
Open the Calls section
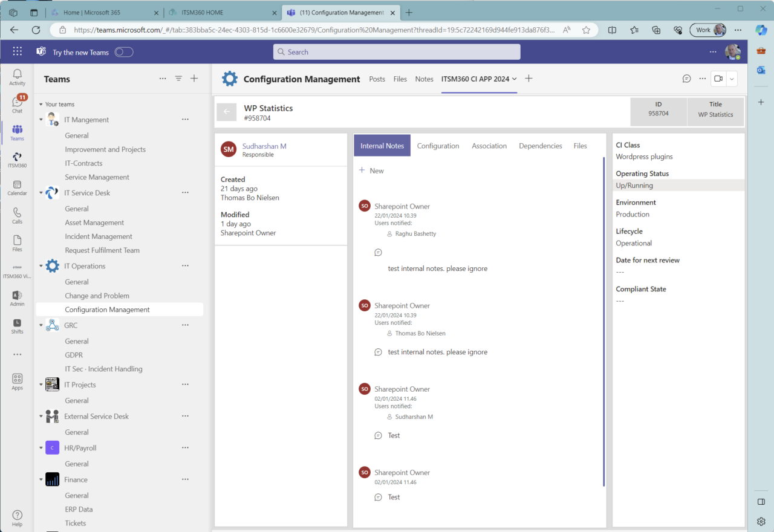pos(17,215)
